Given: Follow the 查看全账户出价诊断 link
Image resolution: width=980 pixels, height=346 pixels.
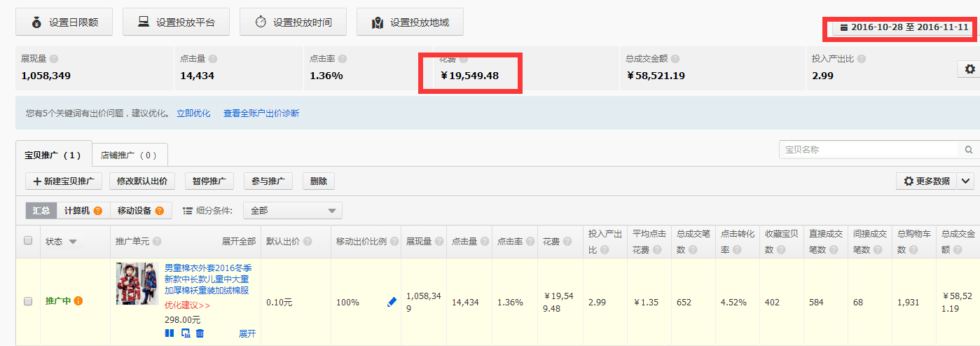Looking at the screenshot, I should pos(261,113).
